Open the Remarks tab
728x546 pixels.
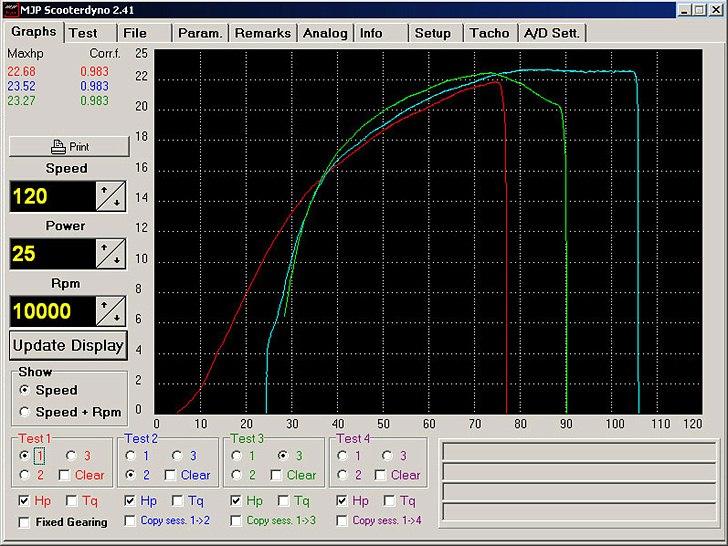(263, 33)
